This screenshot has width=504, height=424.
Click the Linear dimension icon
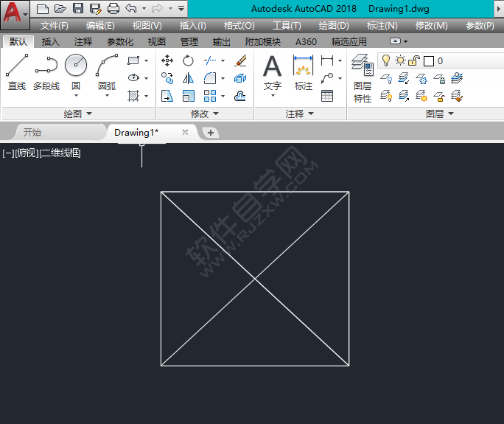(x=327, y=60)
